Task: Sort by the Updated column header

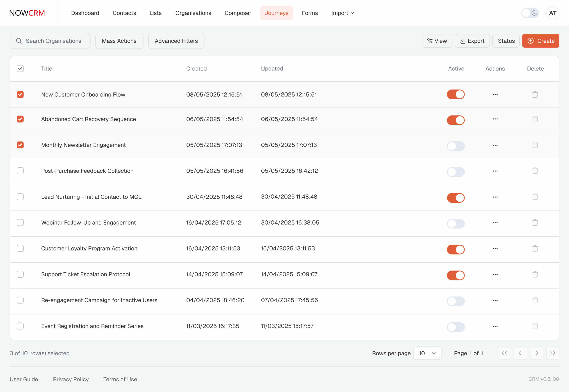Action: point(272,68)
